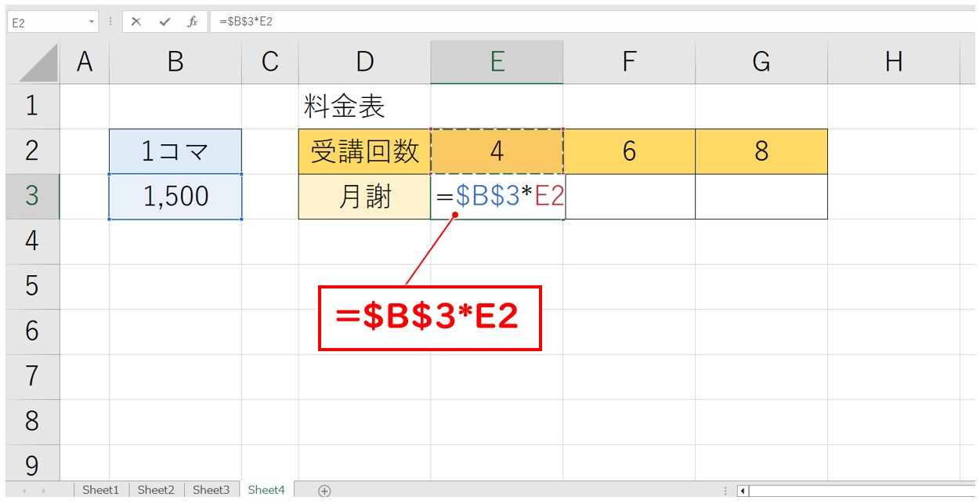Click the horizontal scrollbar track
980x504 pixels.
coord(862,491)
